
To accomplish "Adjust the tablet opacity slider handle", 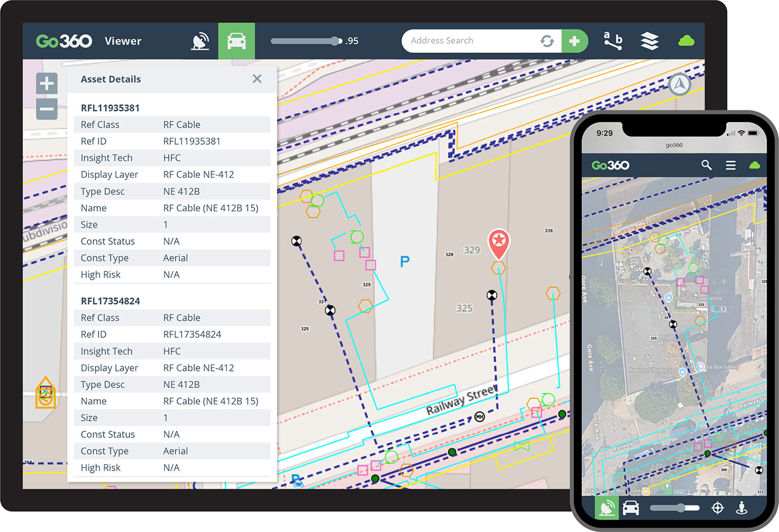I will (335, 41).
